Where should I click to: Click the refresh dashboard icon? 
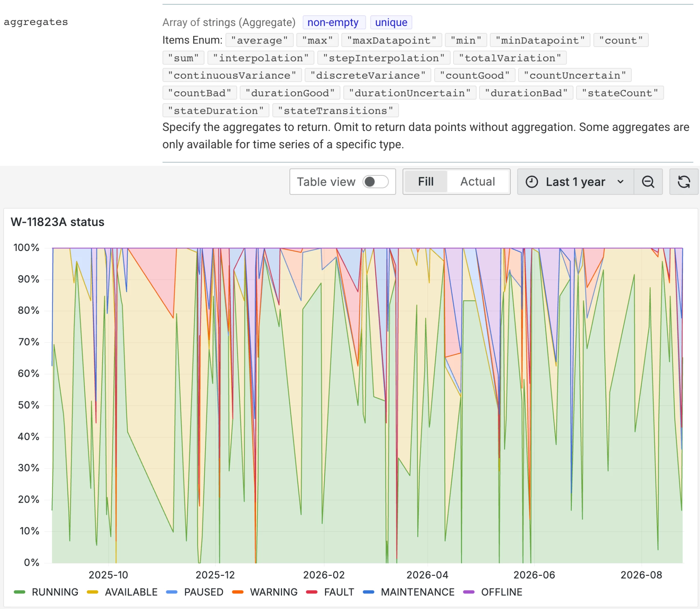(x=684, y=182)
